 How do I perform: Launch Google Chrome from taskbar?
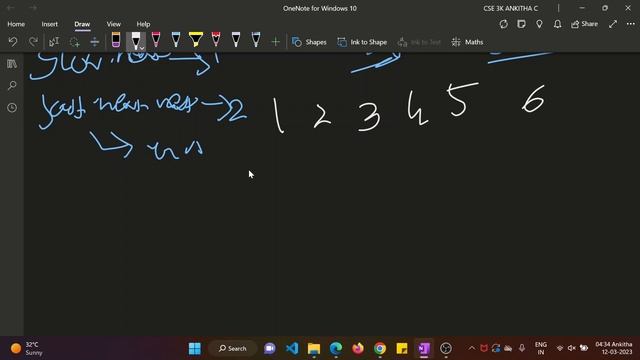point(380,348)
